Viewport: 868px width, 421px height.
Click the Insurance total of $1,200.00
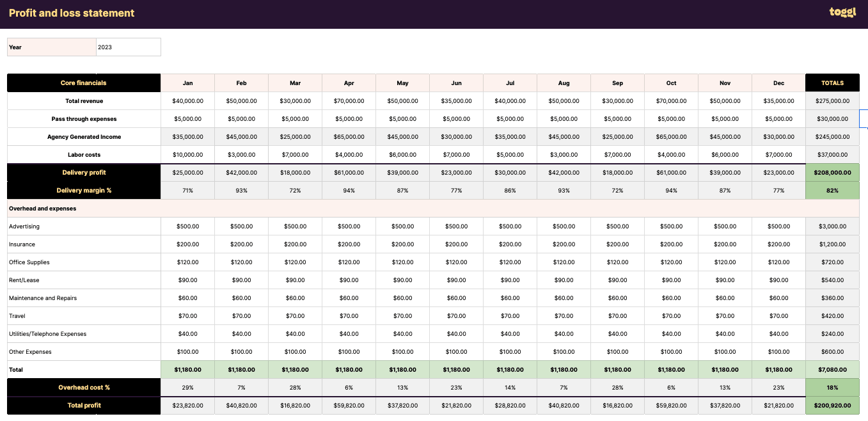tap(832, 244)
